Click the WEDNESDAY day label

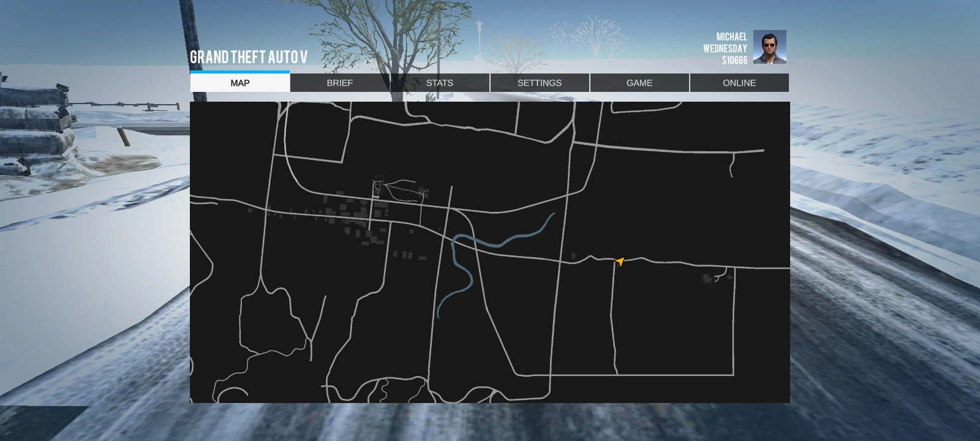(x=725, y=48)
